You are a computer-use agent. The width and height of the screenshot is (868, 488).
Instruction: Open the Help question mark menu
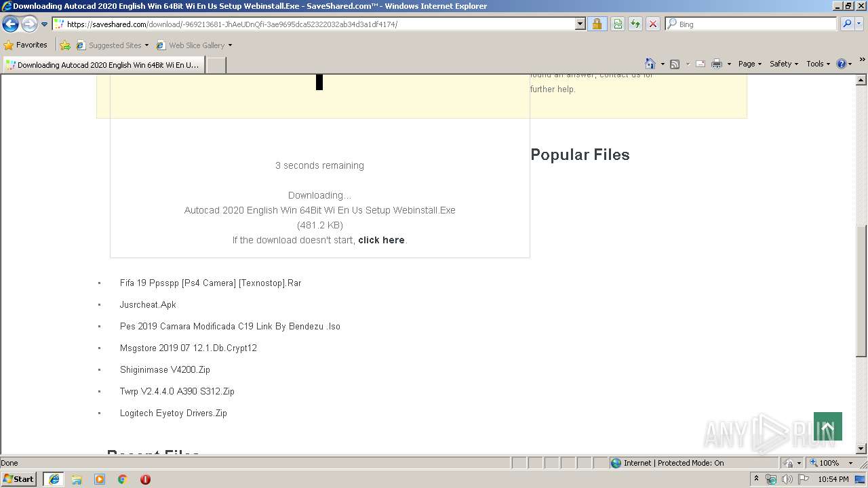tap(844, 64)
